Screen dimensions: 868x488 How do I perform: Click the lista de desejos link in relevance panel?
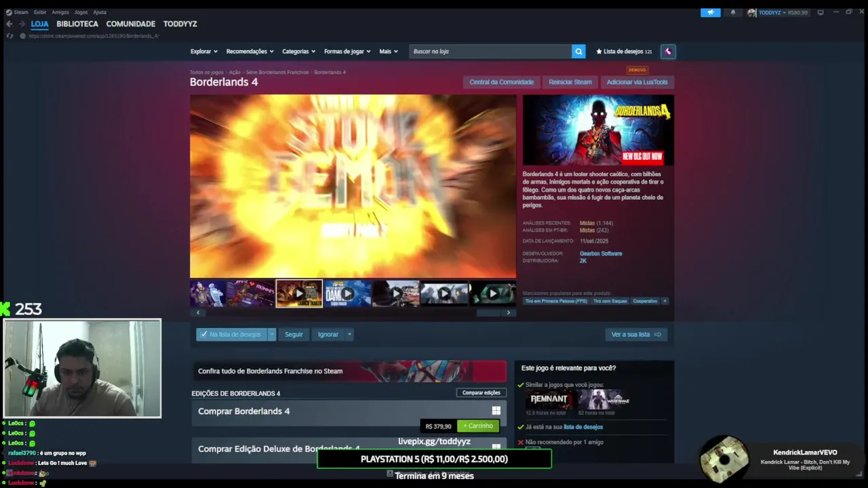click(x=583, y=427)
